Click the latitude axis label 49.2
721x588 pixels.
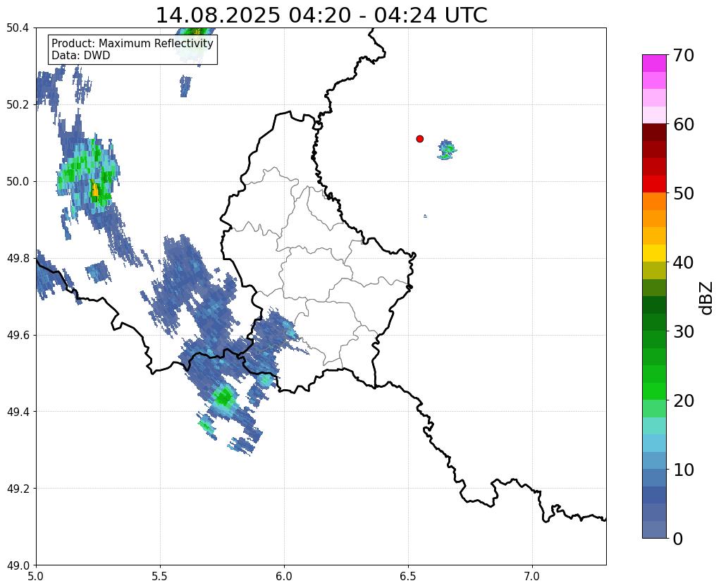pos(18,489)
